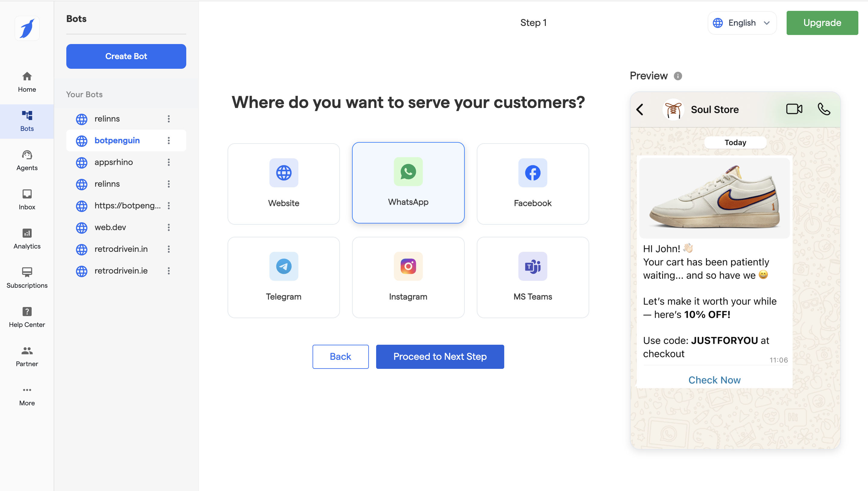Click the Preview info icon
Viewport: 868px width, 491px height.
678,76
